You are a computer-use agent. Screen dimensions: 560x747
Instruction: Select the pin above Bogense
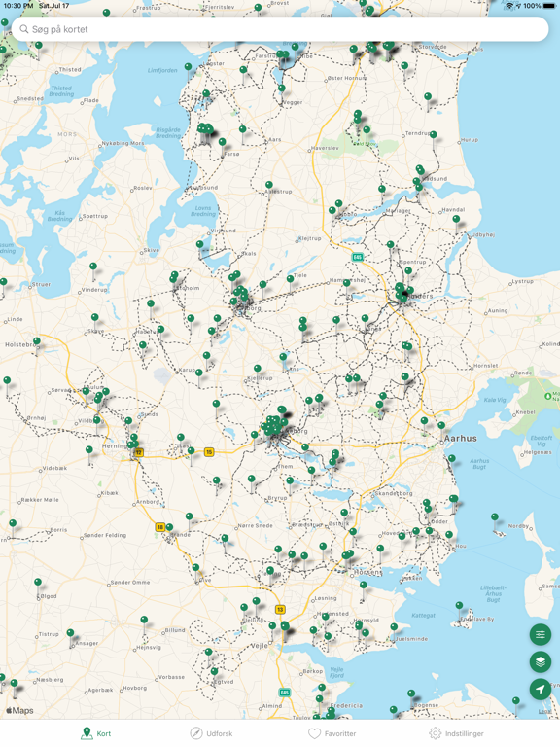coord(411,694)
